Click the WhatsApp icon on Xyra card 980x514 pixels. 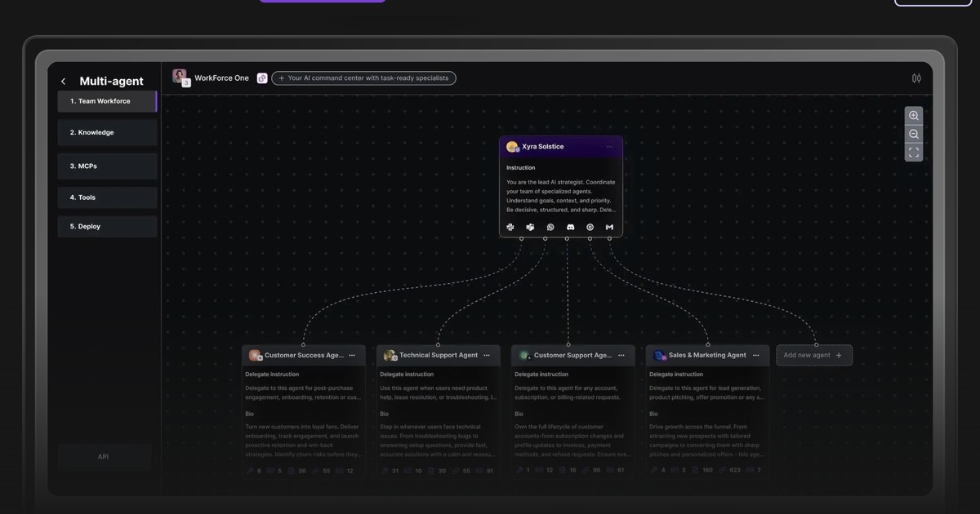550,227
